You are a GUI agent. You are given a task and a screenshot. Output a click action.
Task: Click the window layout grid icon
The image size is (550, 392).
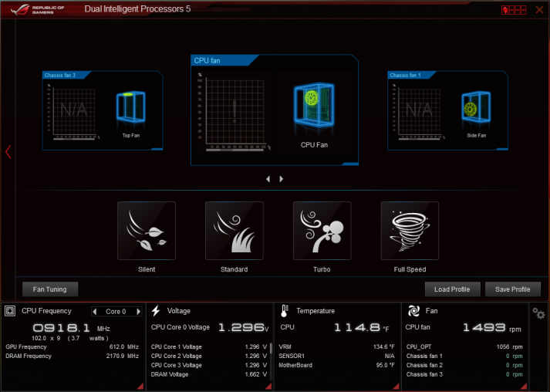[x=514, y=10]
